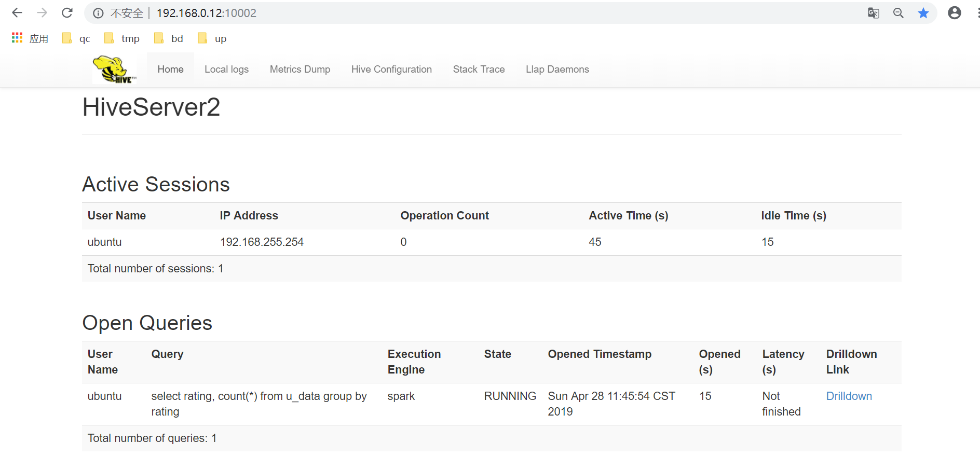Open the qc bookmark folder

click(x=76, y=38)
